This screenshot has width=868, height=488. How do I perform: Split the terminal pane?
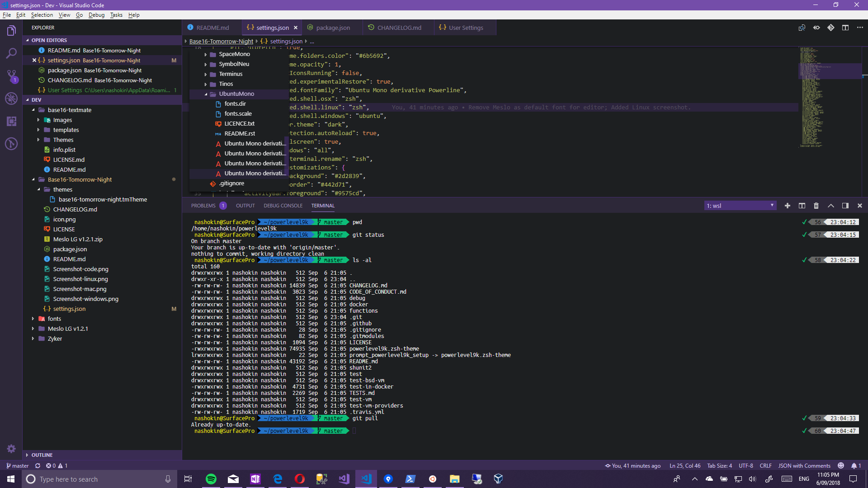(x=802, y=206)
